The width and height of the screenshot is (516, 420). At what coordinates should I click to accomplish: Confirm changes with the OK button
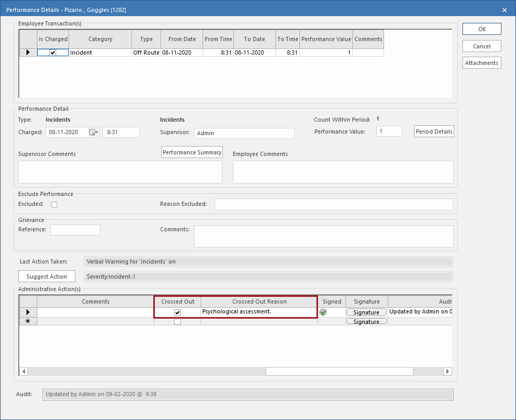481,29
